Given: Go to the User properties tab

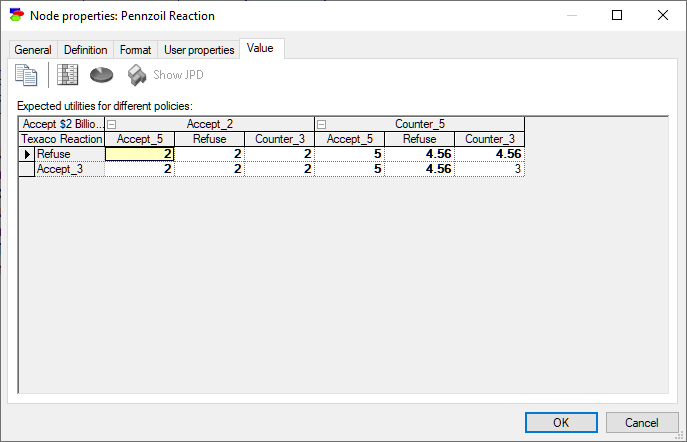Looking at the screenshot, I should pos(199,50).
